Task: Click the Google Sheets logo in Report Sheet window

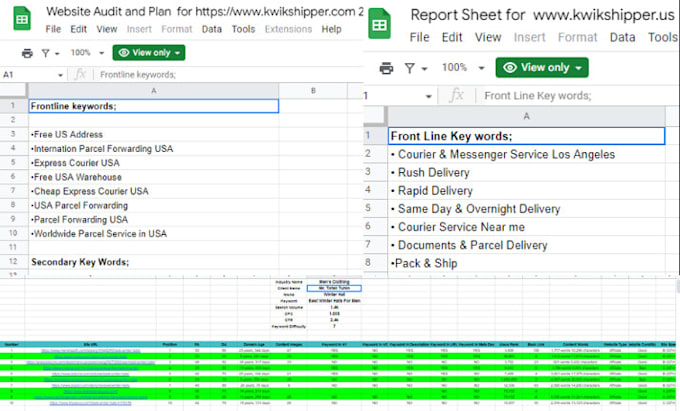Action: pos(379,24)
